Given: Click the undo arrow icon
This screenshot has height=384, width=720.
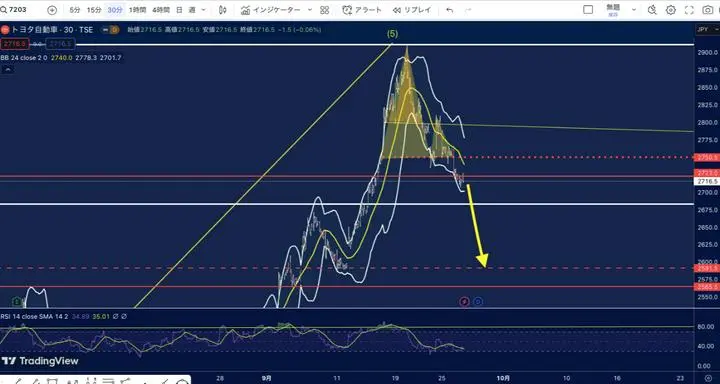Looking at the screenshot, I should (450, 10).
